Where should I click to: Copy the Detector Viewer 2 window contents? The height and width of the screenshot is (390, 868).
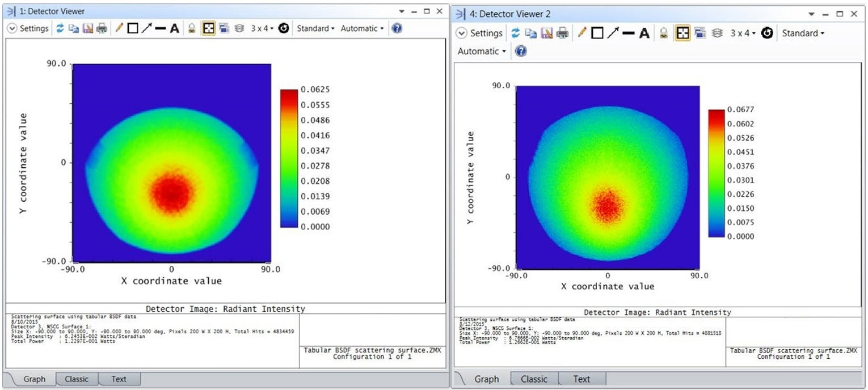(x=530, y=33)
